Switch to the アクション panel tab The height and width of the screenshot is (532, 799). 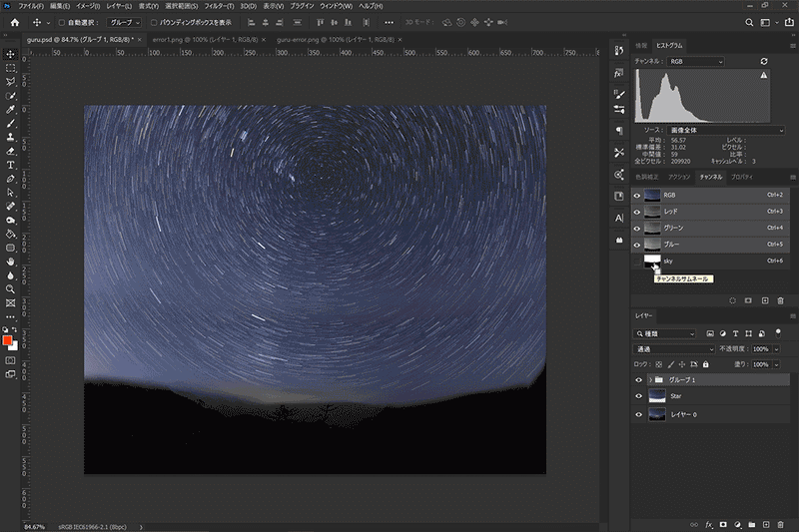679,176
